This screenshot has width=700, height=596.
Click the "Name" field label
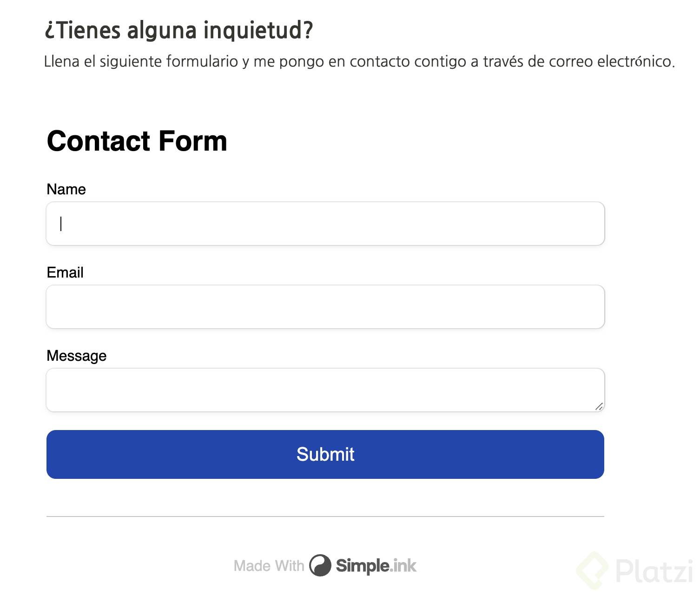(x=66, y=189)
